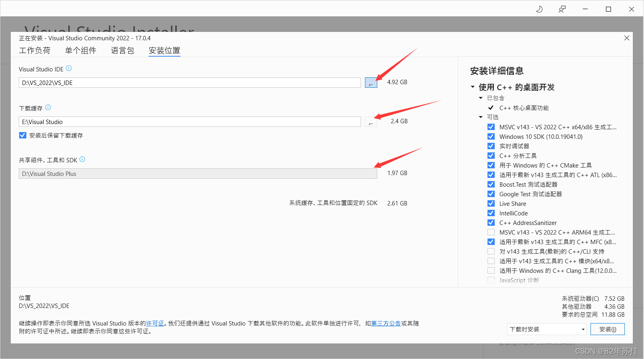Edit the download cache path field

click(190, 122)
